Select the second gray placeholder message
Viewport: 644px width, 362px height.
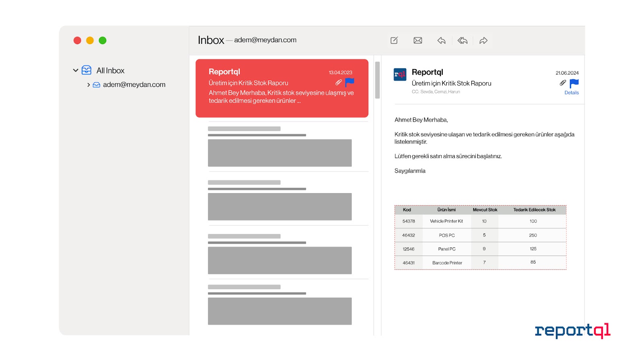pyautogui.click(x=280, y=200)
